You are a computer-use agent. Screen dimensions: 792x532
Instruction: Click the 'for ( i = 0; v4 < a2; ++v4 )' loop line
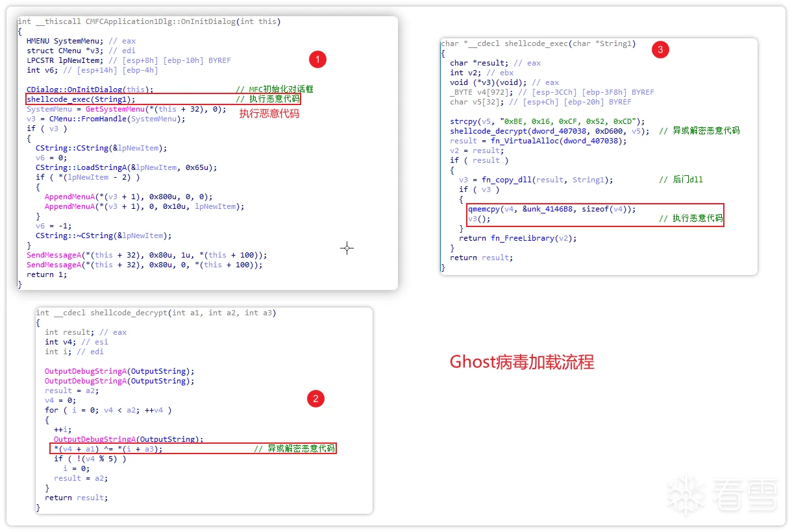point(108,410)
